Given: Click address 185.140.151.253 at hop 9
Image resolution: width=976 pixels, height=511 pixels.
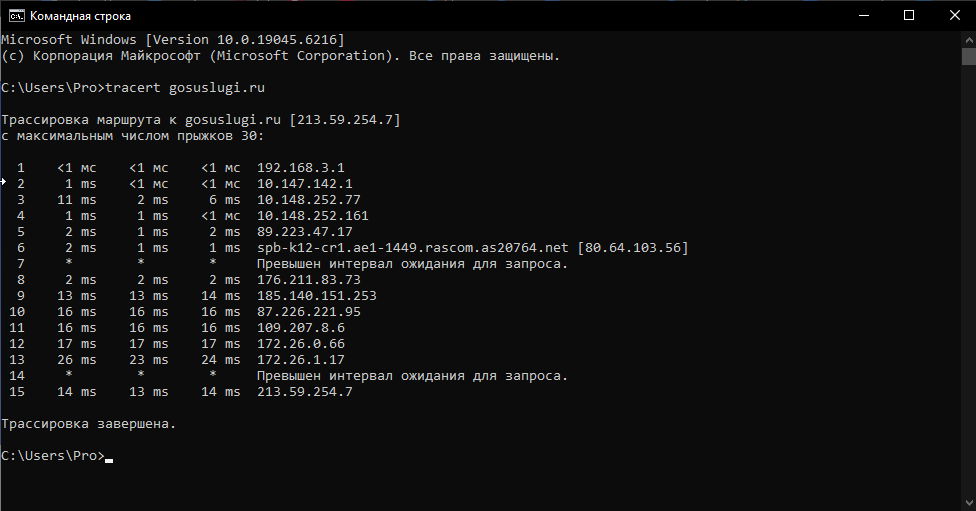Looking at the screenshot, I should pyautogui.click(x=317, y=296).
